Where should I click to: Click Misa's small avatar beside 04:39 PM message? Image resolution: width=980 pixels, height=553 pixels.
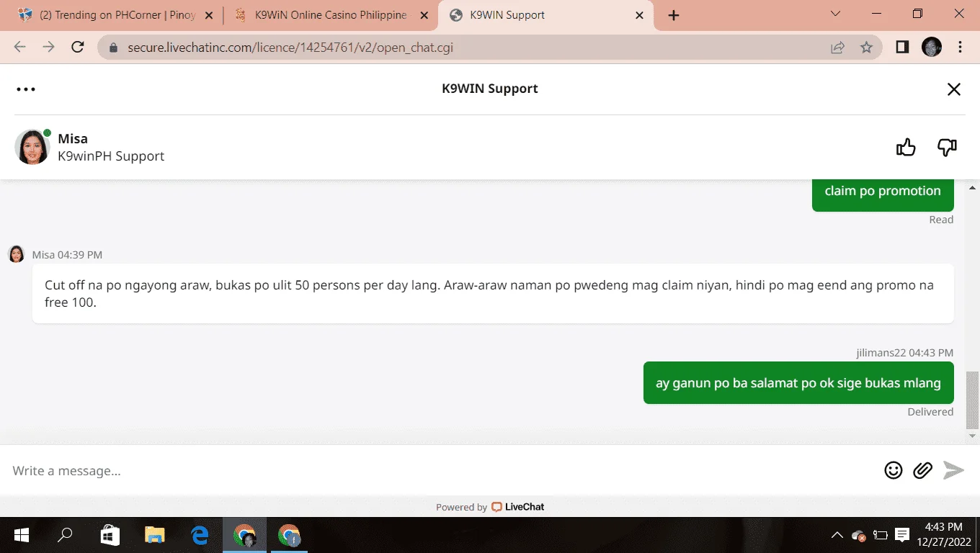point(17,254)
